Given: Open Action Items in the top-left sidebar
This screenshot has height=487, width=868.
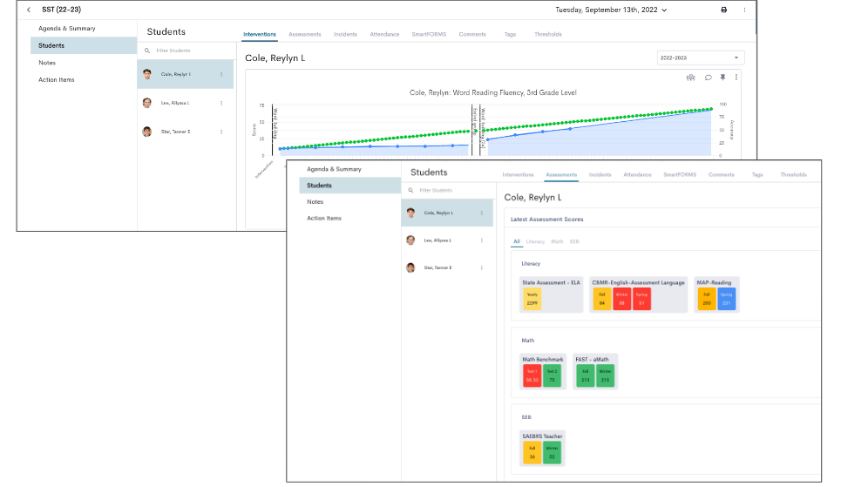Looking at the screenshot, I should [x=57, y=79].
